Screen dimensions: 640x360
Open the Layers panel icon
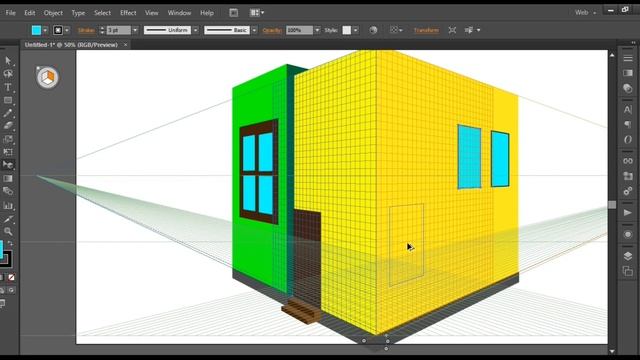pyautogui.click(x=628, y=256)
